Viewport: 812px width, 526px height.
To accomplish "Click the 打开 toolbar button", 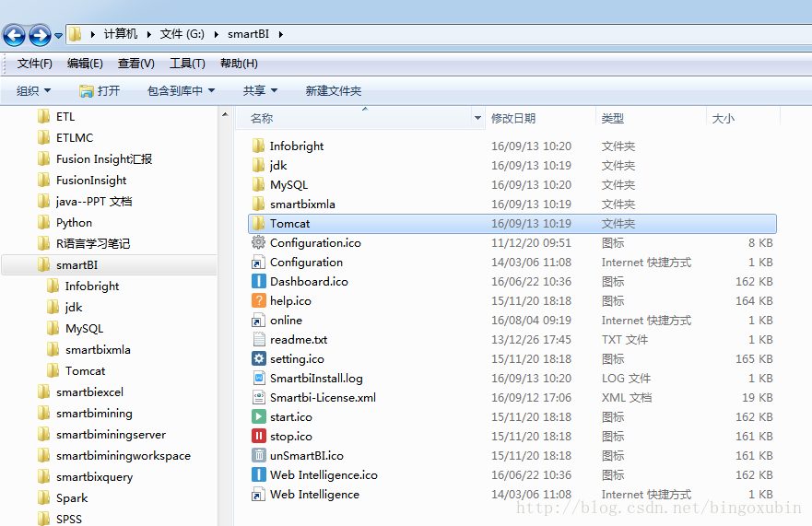I will (100, 91).
